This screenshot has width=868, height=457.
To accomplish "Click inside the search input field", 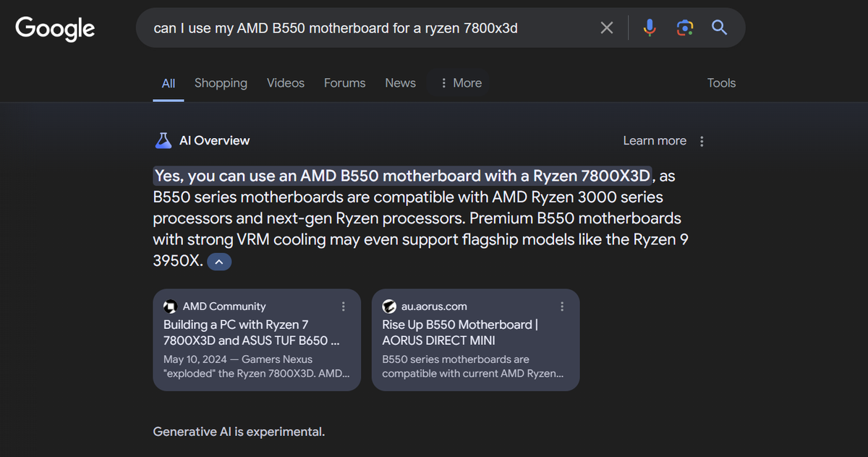I will 362,27.
